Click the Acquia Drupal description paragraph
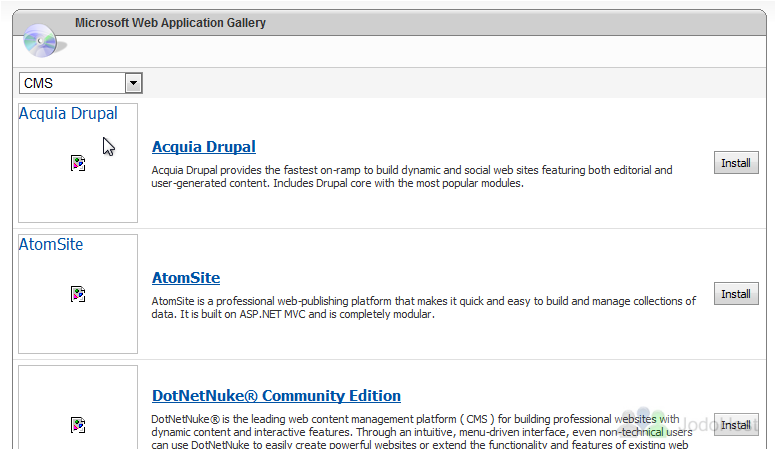The image size is (776, 450). [412, 177]
